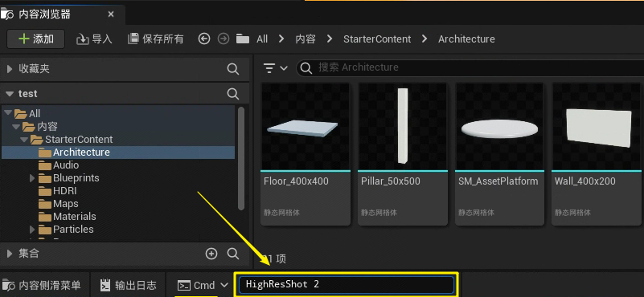Expand the Particles folder arrow
644x297 pixels.
coord(32,230)
